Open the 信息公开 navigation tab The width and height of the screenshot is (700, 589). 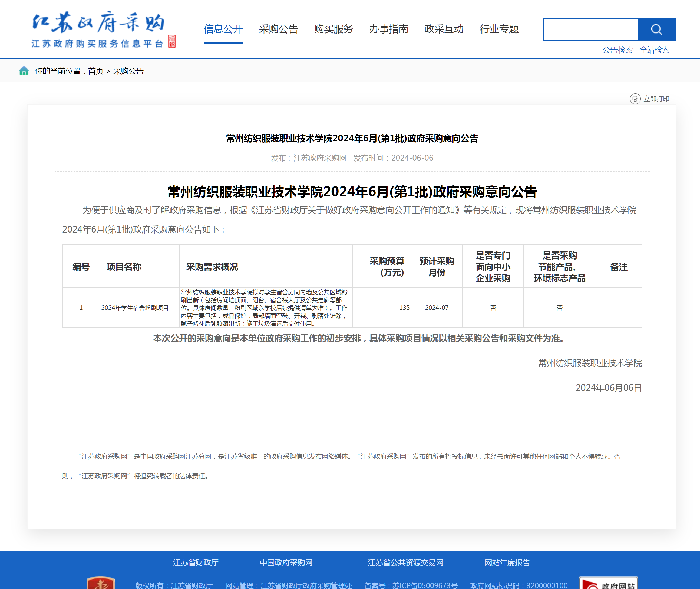tap(223, 29)
